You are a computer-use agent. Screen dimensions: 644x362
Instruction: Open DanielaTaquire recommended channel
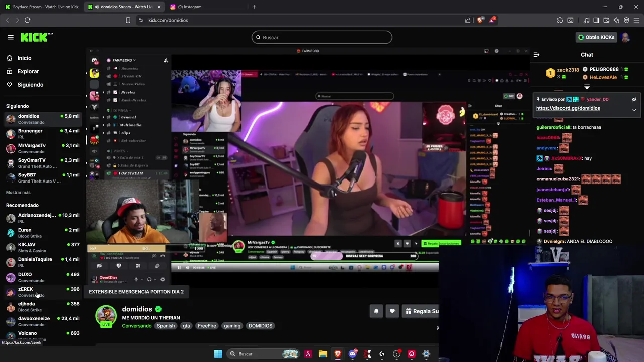[43, 262]
